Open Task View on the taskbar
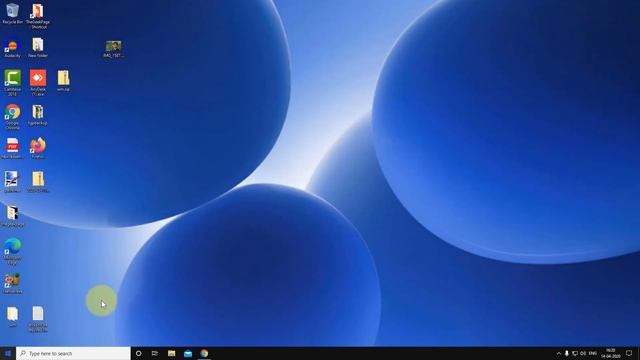Screen dimensions: 640x360 155,353
